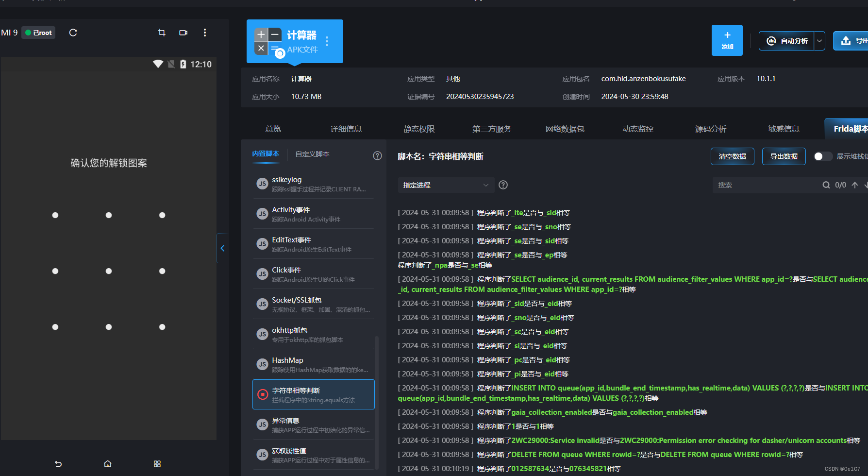Run the Click事件 script
Viewport: 868px width, 476px height.
[x=263, y=274]
